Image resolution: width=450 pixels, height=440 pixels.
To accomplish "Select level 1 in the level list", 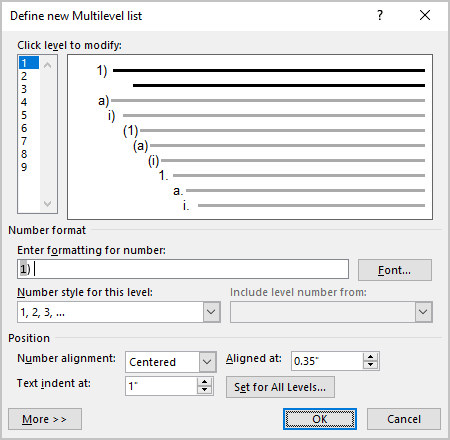I will point(29,63).
